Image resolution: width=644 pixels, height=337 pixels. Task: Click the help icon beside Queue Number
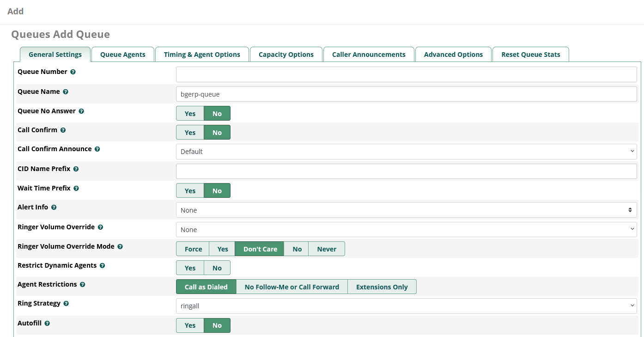coord(73,72)
